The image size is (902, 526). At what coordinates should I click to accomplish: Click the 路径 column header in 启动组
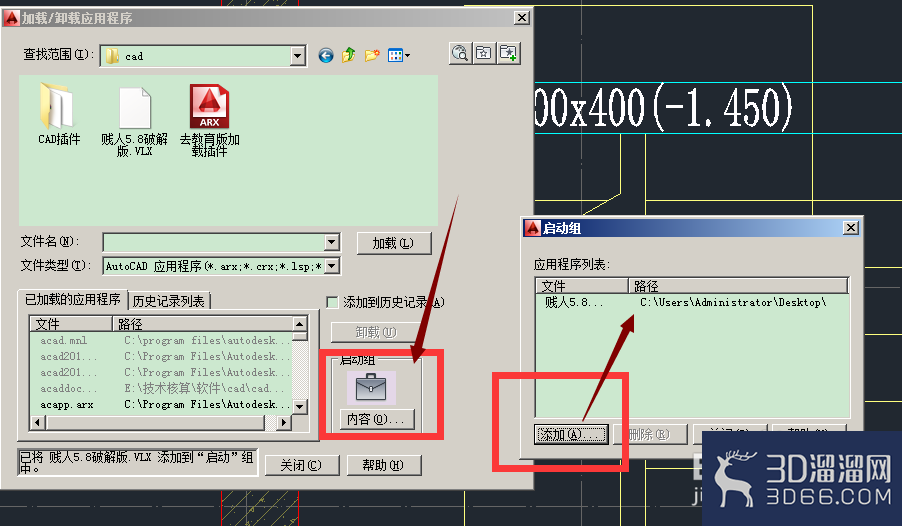tap(738, 286)
